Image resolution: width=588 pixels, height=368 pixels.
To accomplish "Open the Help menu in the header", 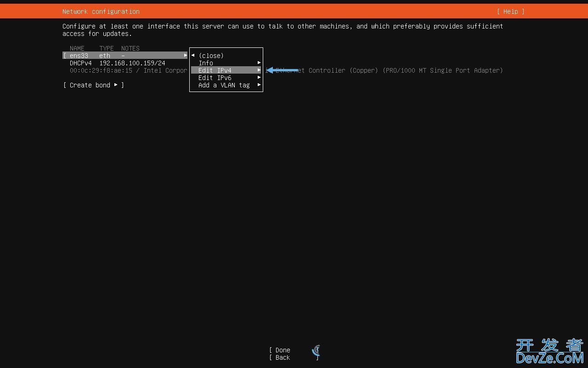I will click(510, 11).
